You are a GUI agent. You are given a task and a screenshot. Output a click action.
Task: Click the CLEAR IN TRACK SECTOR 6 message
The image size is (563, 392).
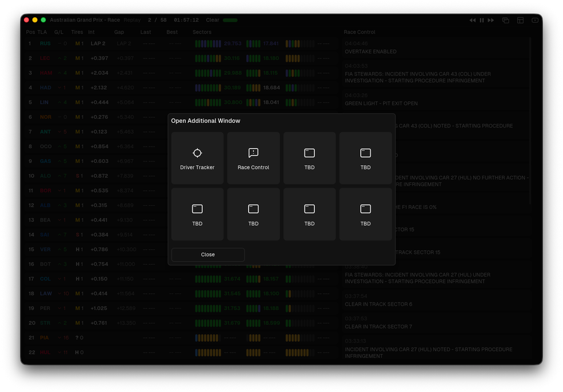(x=378, y=304)
